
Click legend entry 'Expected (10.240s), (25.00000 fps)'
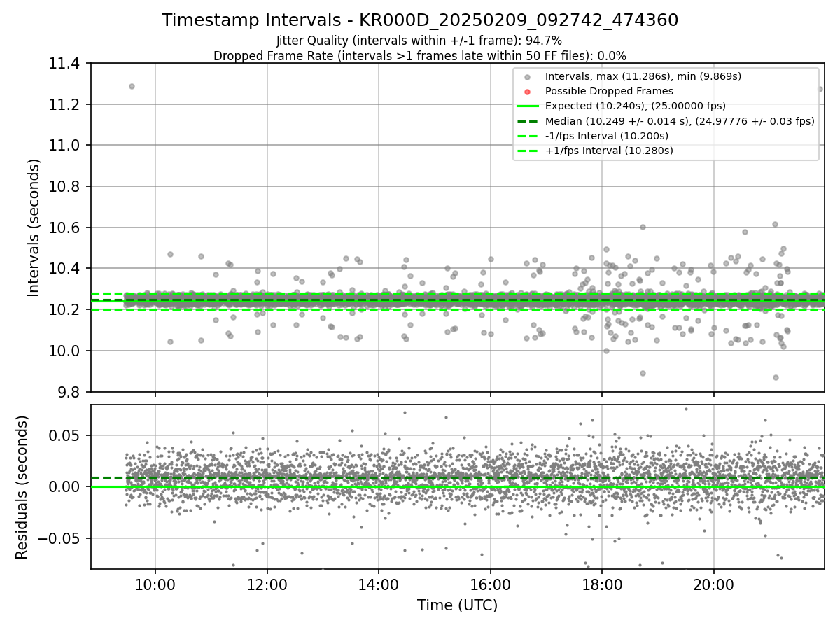click(x=636, y=106)
